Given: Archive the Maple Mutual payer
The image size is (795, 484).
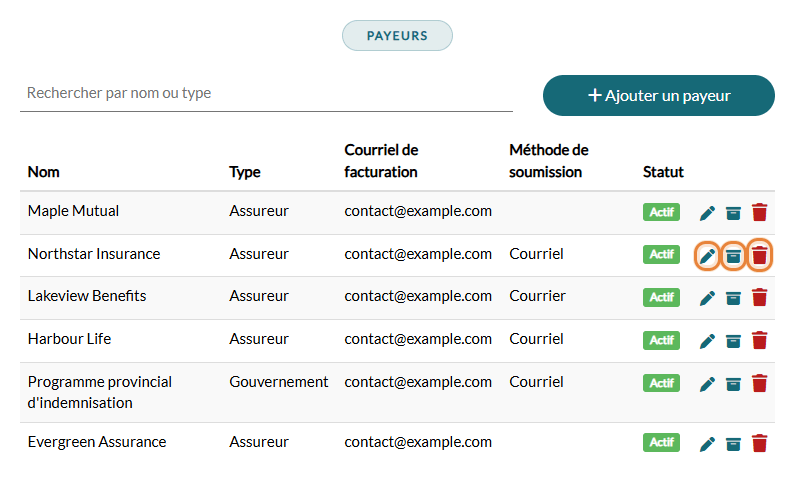Looking at the screenshot, I should 733,213.
